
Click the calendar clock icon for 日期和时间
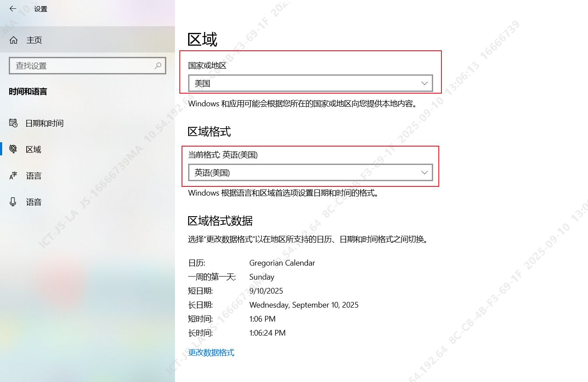coord(13,123)
